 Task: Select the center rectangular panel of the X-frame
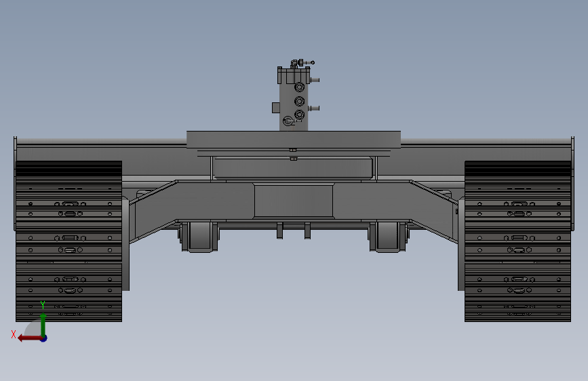pyautogui.click(x=294, y=201)
